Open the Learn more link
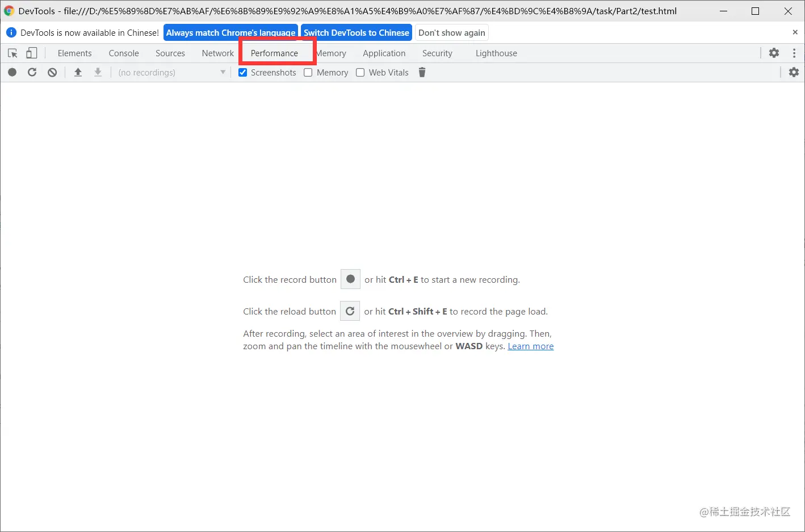 pos(531,346)
